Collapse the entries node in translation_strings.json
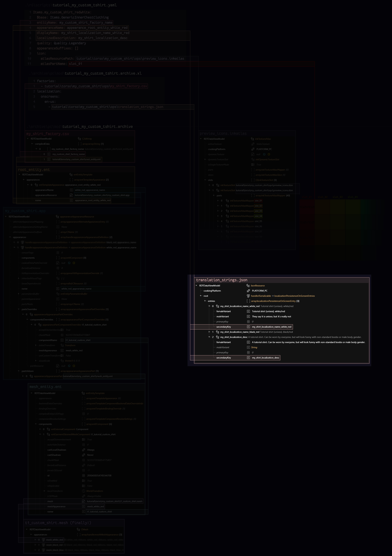The image size is (392, 556). click(x=205, y=301)
